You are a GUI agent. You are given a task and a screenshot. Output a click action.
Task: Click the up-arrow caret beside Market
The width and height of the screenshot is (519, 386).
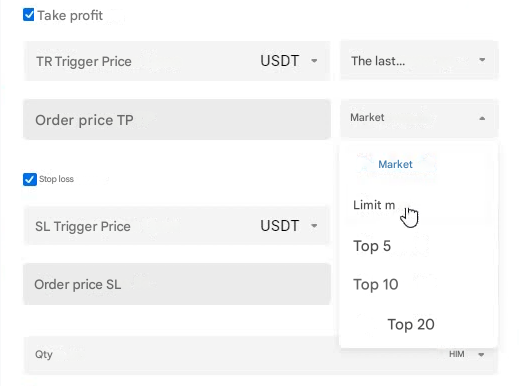pos(482,118)
